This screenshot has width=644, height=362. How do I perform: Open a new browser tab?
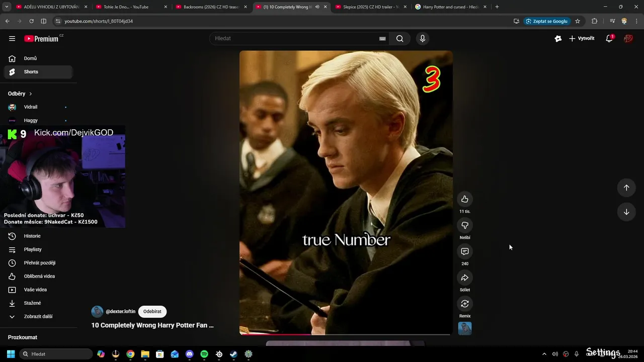tap(497, 7)
